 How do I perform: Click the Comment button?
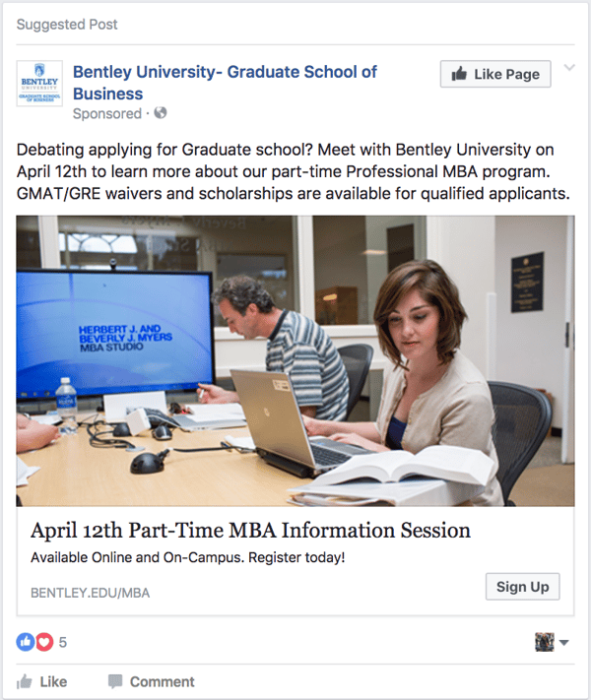click(x=151, y=681)
